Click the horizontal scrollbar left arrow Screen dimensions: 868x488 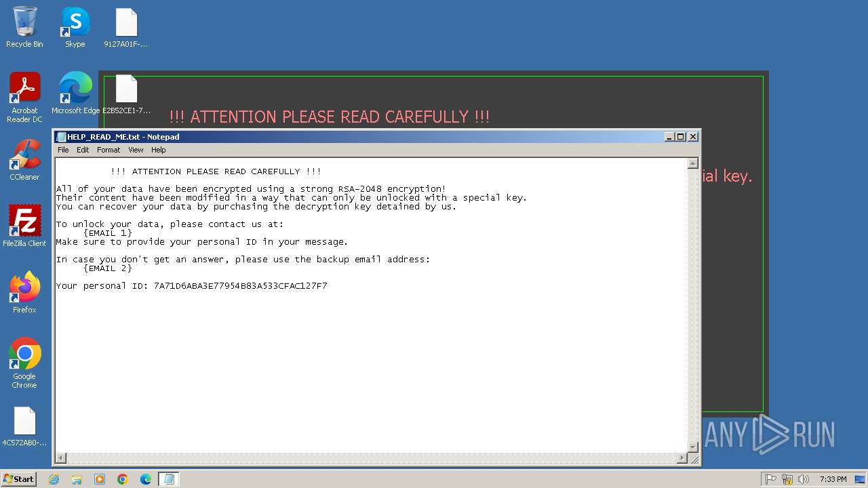tap(61, 458)
